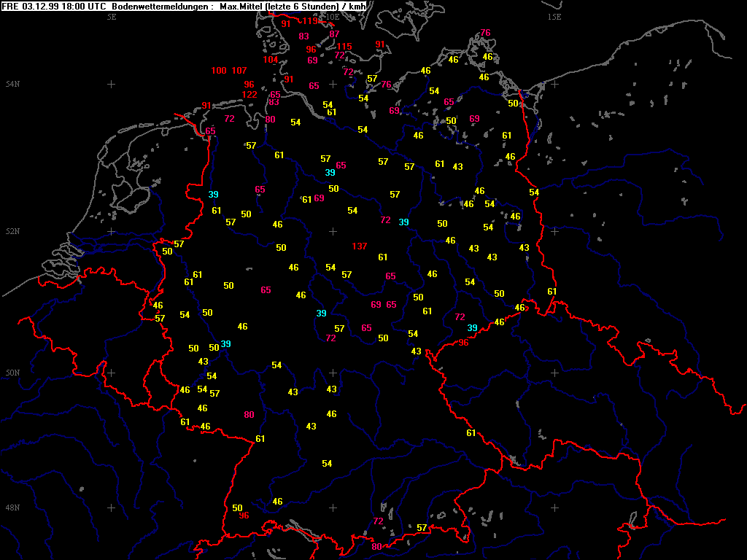747x560 pixels.
Task: Select the 48N latitude label
Action: coord(12,507)
